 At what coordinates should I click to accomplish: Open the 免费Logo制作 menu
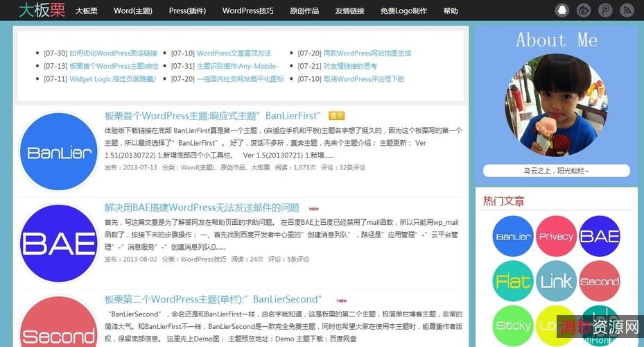pyautogui.click(x=403, y=10)
